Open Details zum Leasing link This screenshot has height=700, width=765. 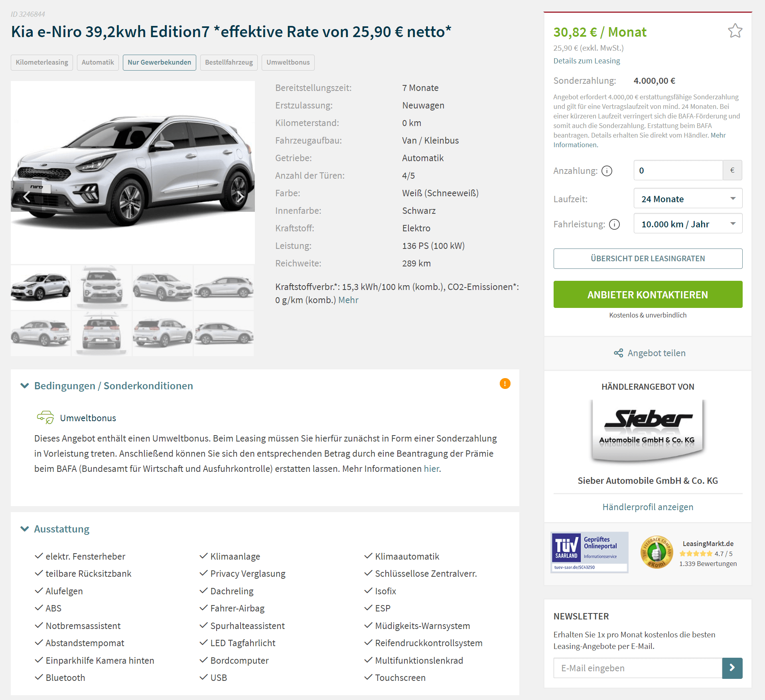coord(587,61)
